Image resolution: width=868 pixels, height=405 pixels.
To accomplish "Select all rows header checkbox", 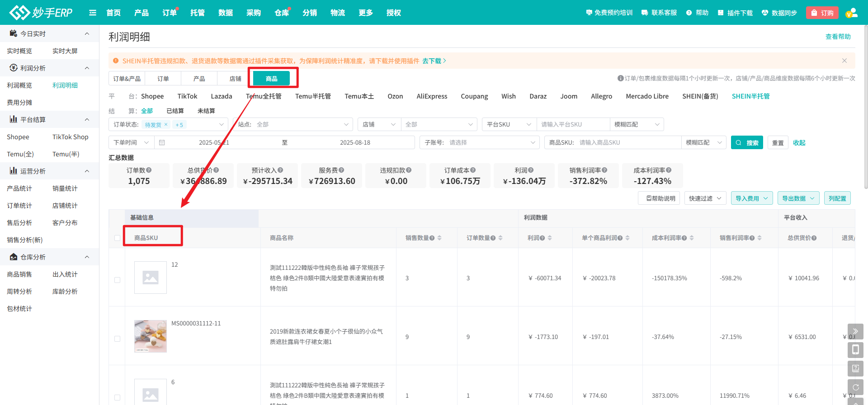I will pyautogui.click(x=117, y=238).
